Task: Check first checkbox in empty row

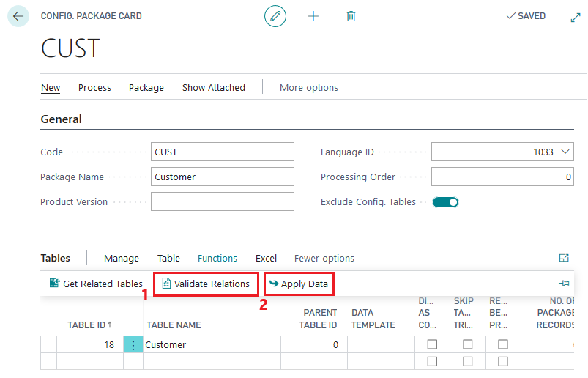Action: click(x=432, y=361)
